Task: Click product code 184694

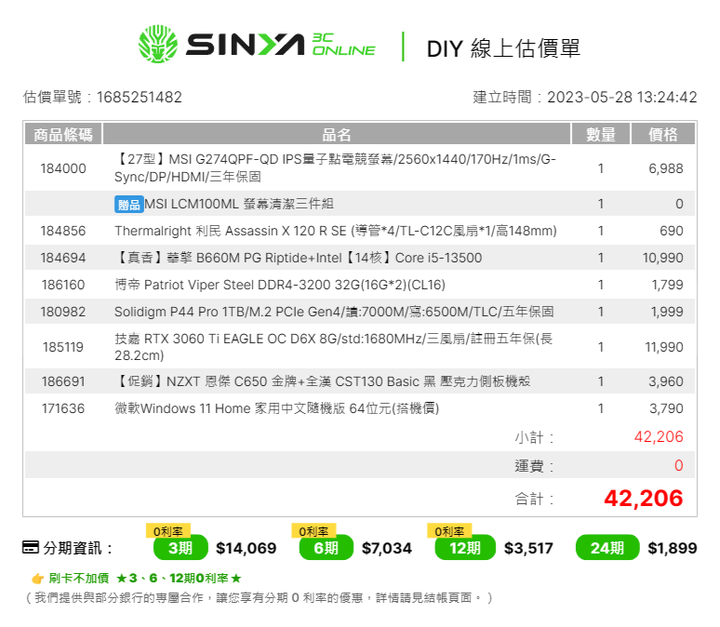Action: coord(63,258)
